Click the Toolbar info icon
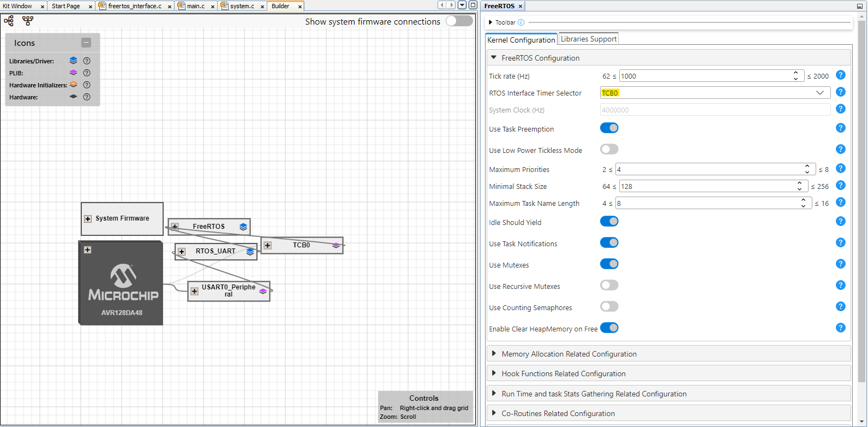Viewport: 868px width, 427px height. 521,22
